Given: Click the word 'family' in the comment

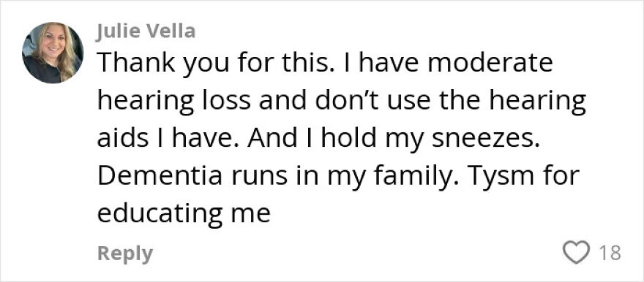Looking at the screenshot, I should coord(413,178).
